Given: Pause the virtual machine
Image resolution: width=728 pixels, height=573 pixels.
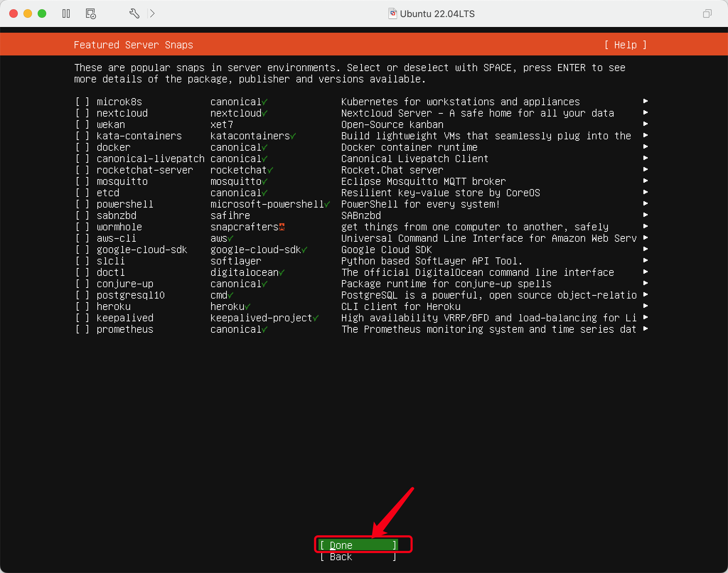Looking at the screenshot, I should pyautogui.click(x=66, y=14).
